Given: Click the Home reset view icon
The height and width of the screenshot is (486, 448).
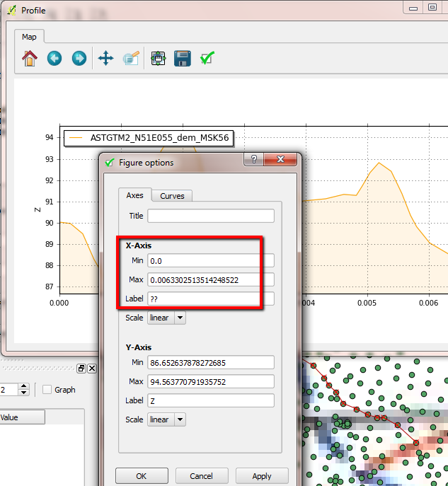Looking at the screenshot, I should click(x=30, y=58).
